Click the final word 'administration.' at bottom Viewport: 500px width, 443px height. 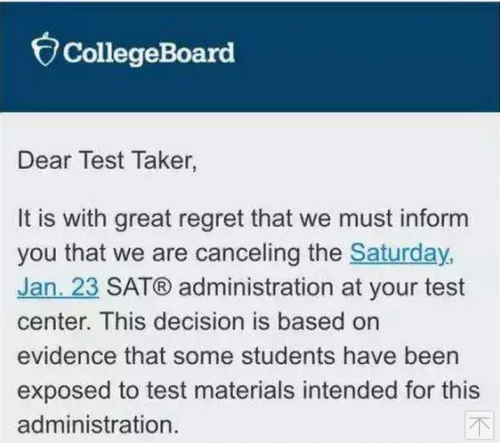98,424
